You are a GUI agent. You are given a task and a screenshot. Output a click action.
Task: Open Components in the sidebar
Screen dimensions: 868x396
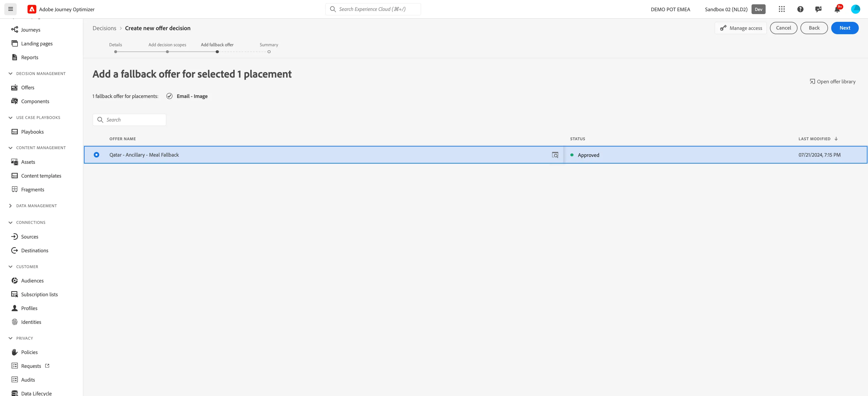click(35, 101)
